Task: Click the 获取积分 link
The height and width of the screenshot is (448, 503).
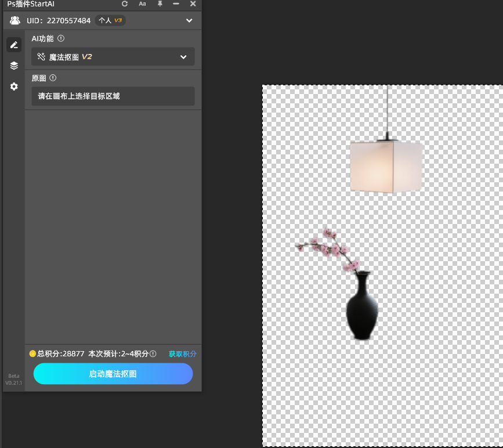Action: point(182,354)
